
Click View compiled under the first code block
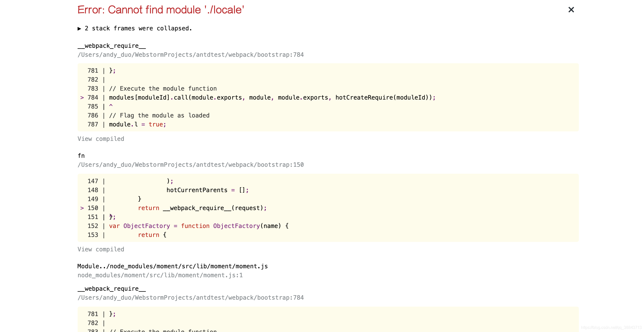point(100,139)
